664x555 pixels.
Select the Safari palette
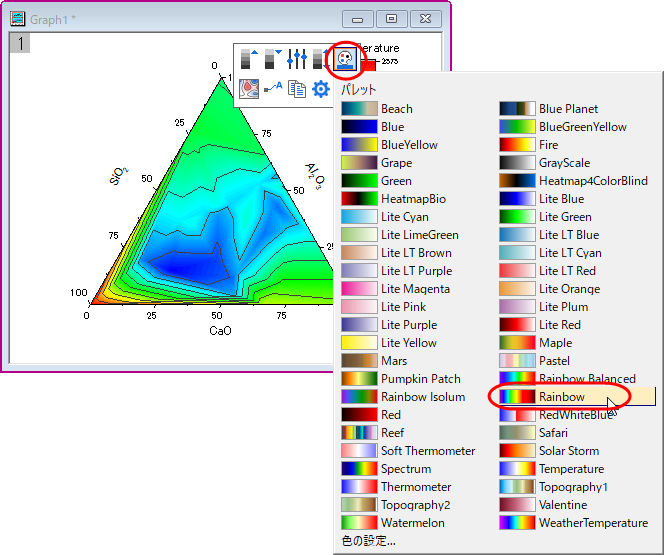[534, 433]
